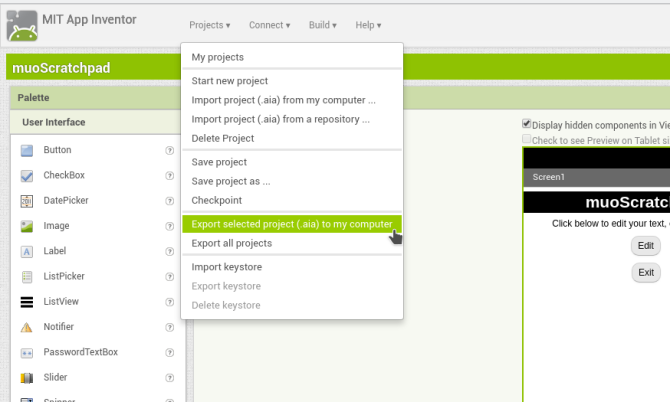Viewport: 670px width, 402px height.
Task: Open help for the Notifier component
Action: [170, 327]
